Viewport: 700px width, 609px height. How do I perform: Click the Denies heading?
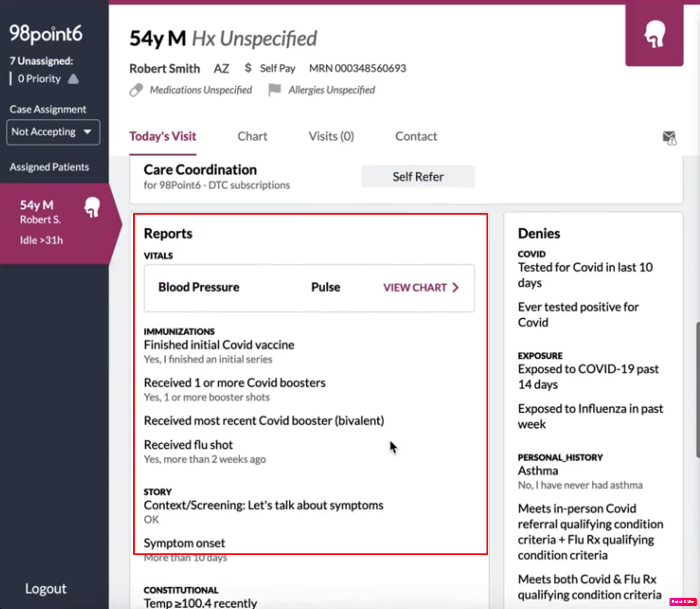click(539, 233)
